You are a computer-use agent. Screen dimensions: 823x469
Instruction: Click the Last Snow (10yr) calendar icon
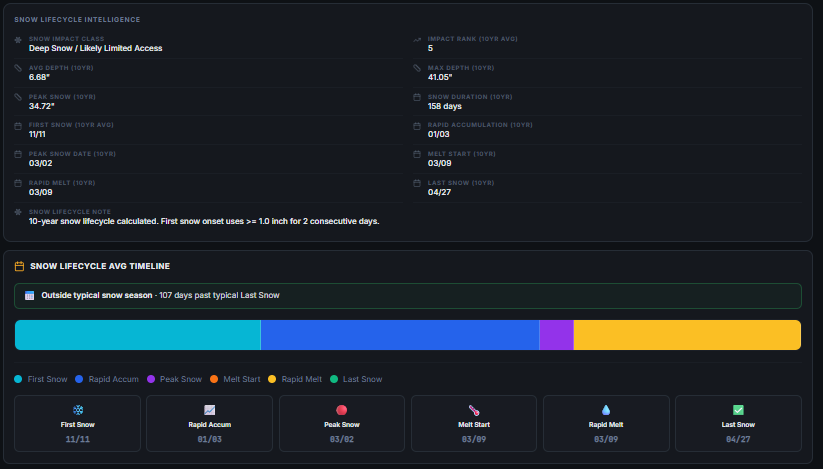coord(417,183)
